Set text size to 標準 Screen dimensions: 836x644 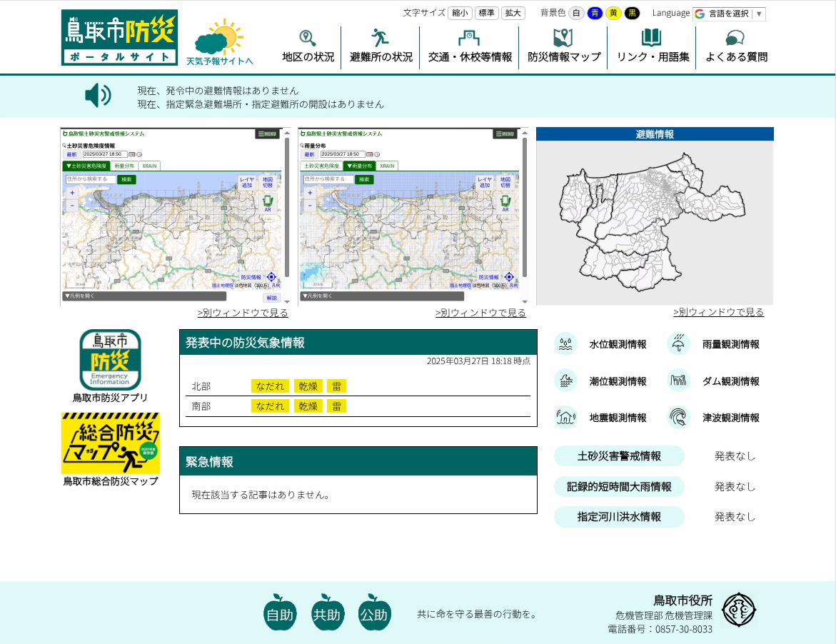click(x=486, y=13)
